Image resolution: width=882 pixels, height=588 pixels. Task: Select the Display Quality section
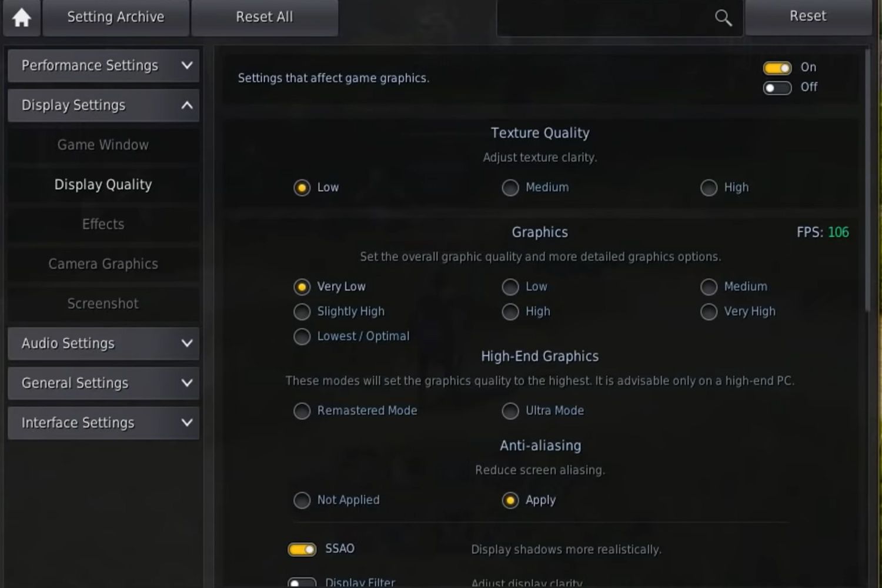103,184
